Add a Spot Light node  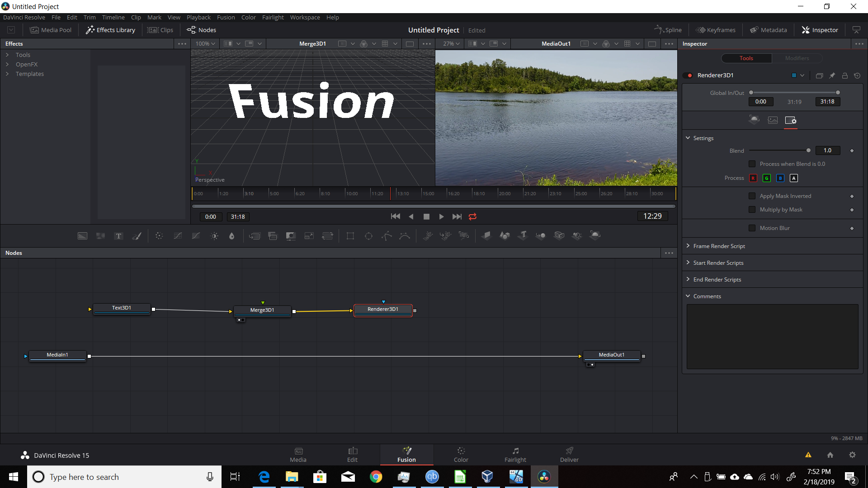[x=577, y=235]
